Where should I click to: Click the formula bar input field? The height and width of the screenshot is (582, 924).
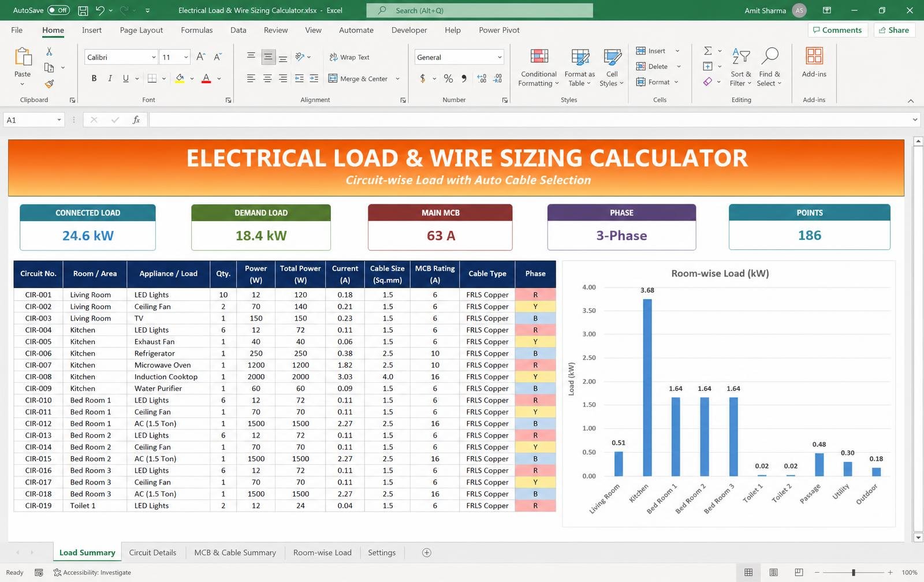click(528, 120)
